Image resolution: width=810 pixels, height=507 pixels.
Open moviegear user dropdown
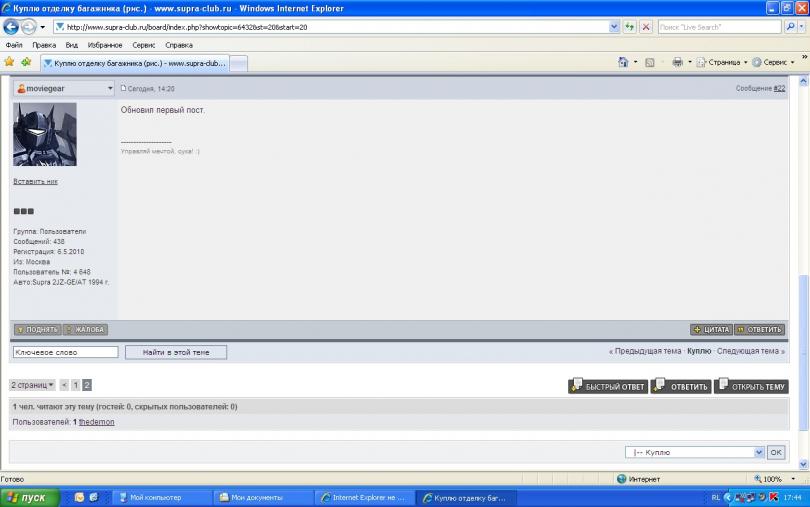pyautogui.click(x=65, y=88)
